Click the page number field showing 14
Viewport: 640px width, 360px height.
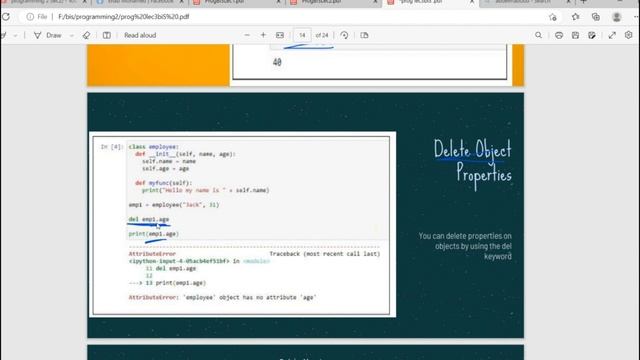coord(302,36)
